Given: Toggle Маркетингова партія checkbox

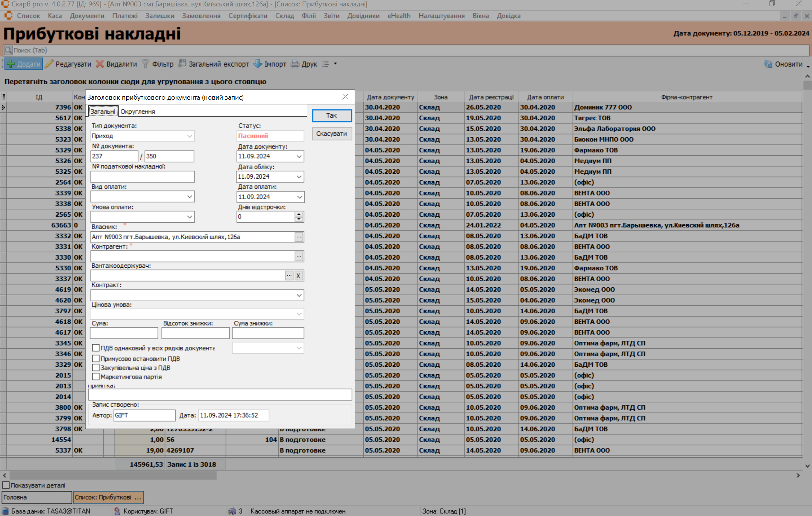Looking at the screenshot, I should [x=96, y=377].
